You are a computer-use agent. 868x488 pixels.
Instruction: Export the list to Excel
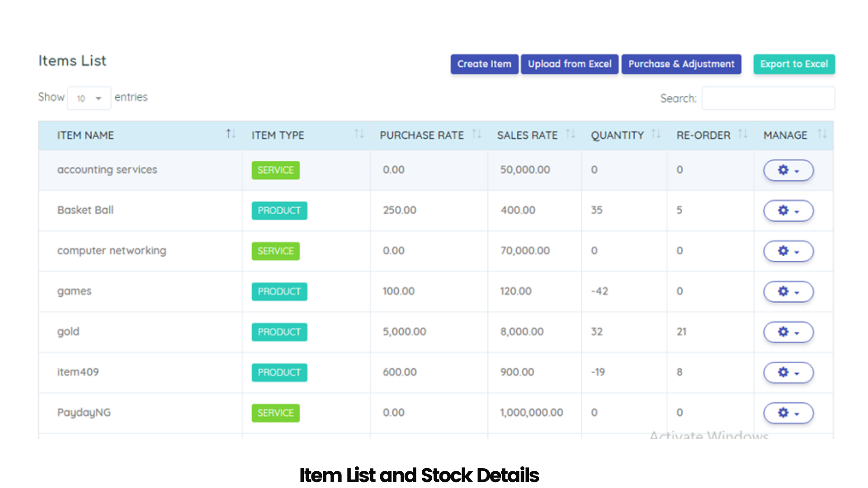pos(794,64)
